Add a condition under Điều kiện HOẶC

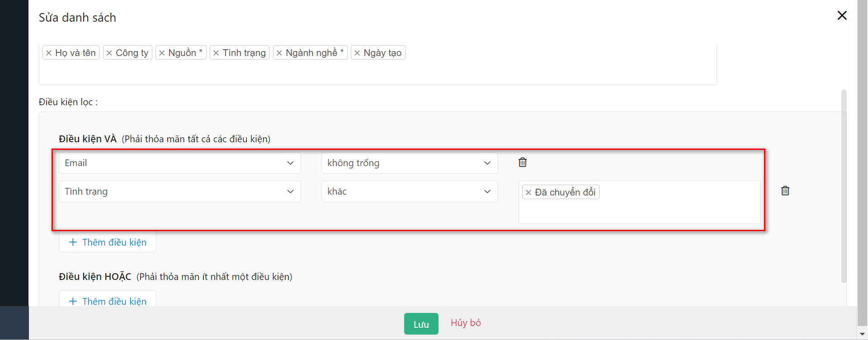(x=108, y=301)
